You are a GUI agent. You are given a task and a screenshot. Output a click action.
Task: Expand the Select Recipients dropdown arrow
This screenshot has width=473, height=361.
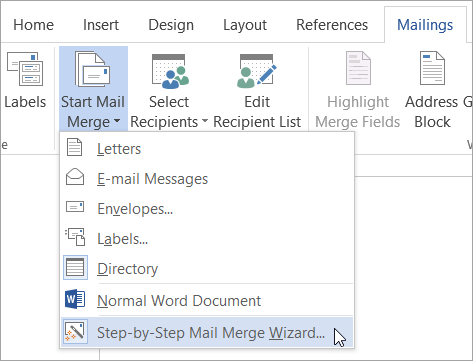click(x=205, y=121)
